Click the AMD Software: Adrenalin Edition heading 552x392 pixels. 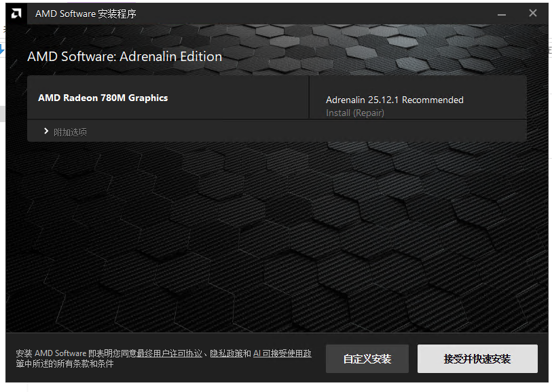[125, 56]
